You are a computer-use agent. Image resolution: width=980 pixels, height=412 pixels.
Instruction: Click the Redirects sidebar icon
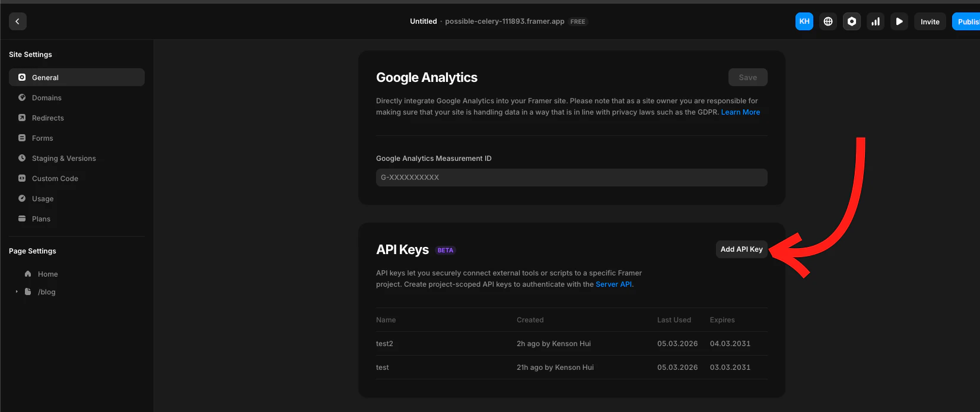pyautogui.click(x=22, y=118)
